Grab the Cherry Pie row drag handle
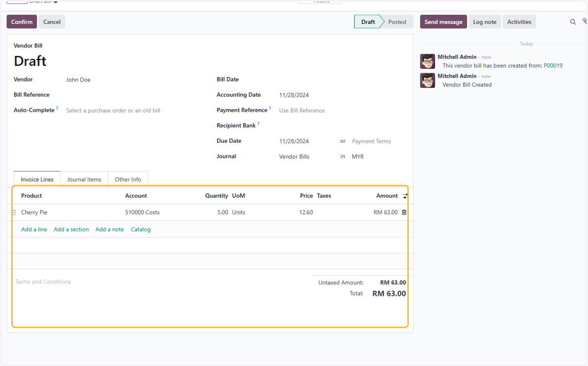Viewport: 588px width, 366px height. (x=14, y=212)
